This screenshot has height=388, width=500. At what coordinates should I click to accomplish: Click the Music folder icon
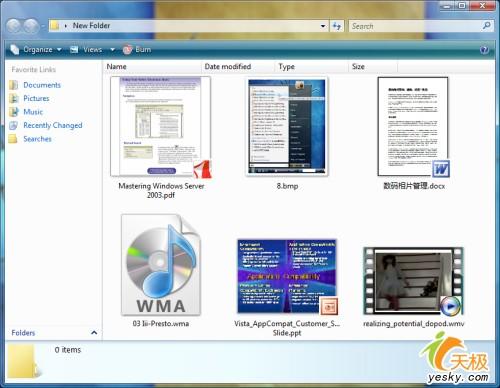pyautogui.click(x=14, y=112)
